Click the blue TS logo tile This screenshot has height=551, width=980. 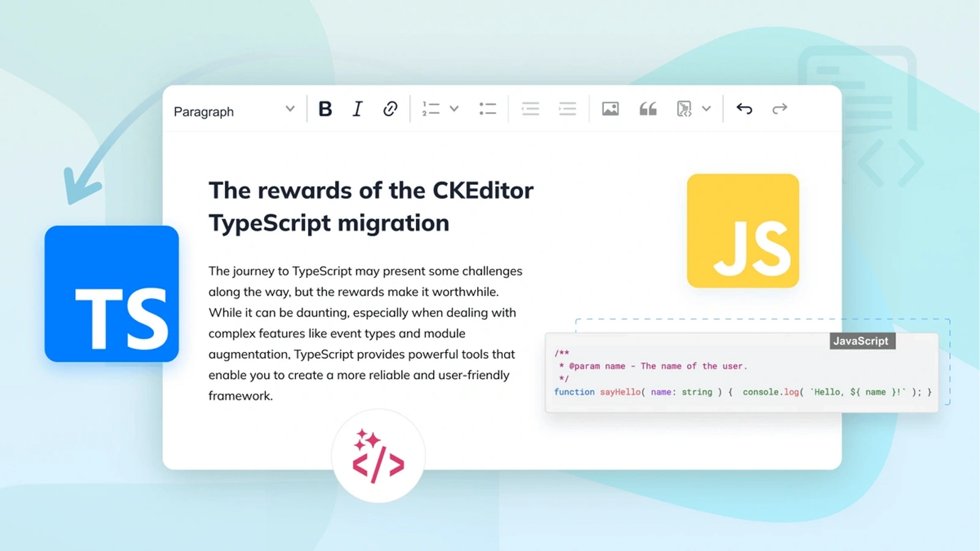point(111,294)
